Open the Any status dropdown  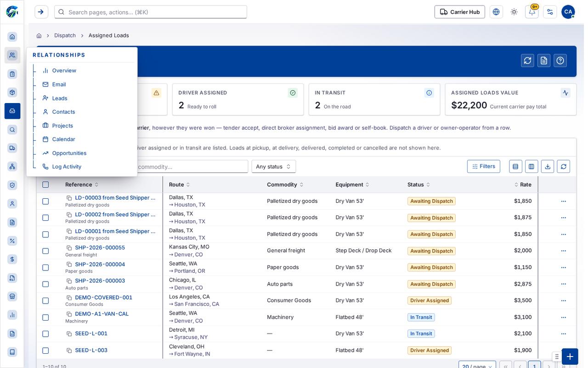pos(273,167)
